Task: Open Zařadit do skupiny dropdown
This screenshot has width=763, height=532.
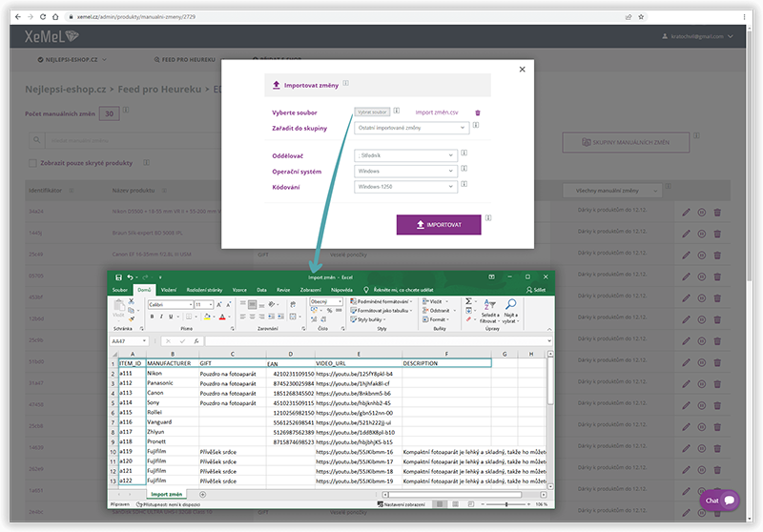Action: [412, 128]
